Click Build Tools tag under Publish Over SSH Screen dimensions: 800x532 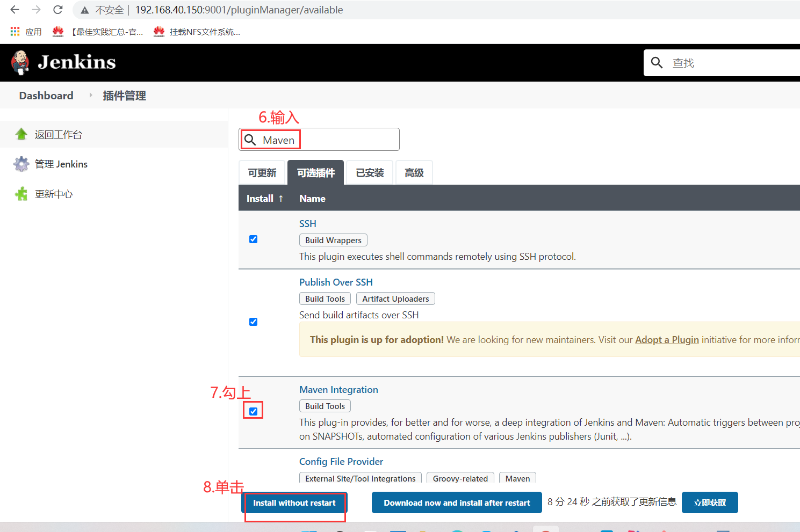click(325, 298)
